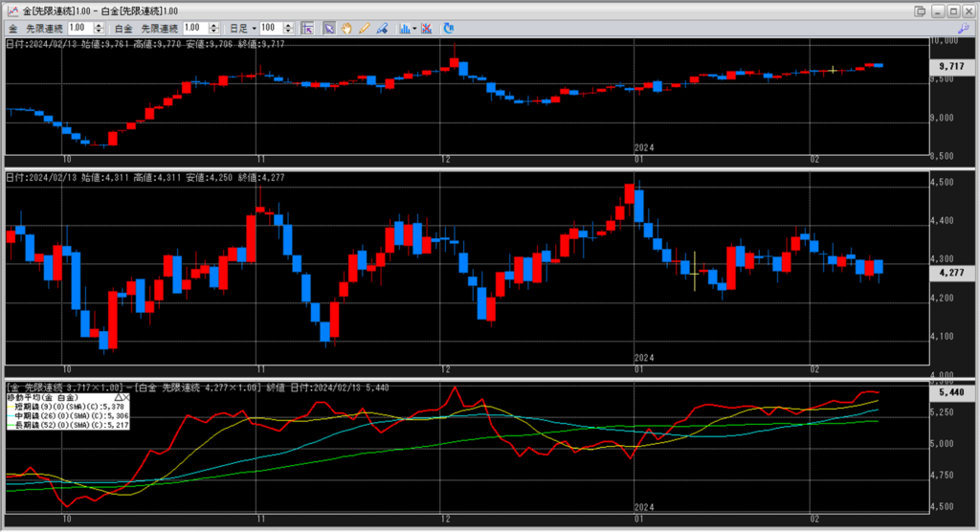Click the 金 gold ratio stepper

pos(99,29)
